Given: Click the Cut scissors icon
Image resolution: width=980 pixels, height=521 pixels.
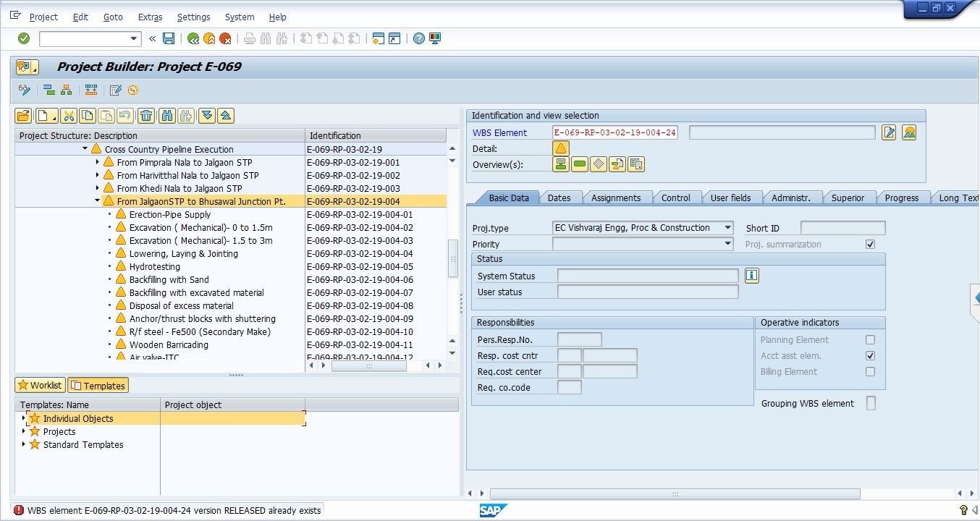Looking at the screenshot, I should pos(68,115).
